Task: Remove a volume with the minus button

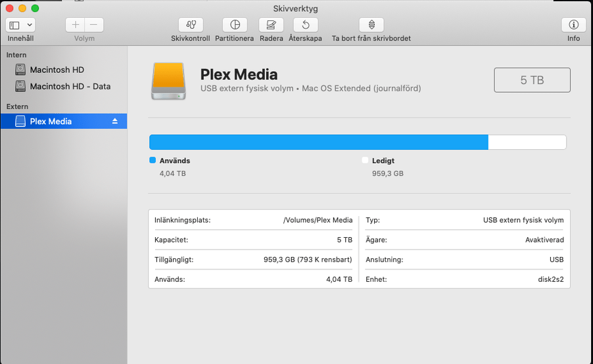Action: tap(94, 25)
